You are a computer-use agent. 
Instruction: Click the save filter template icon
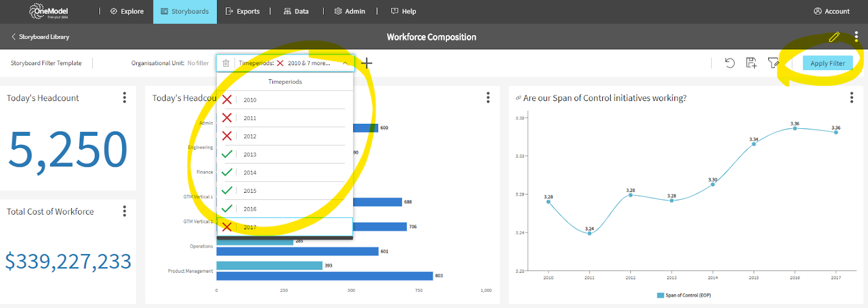tap(751, 63)
